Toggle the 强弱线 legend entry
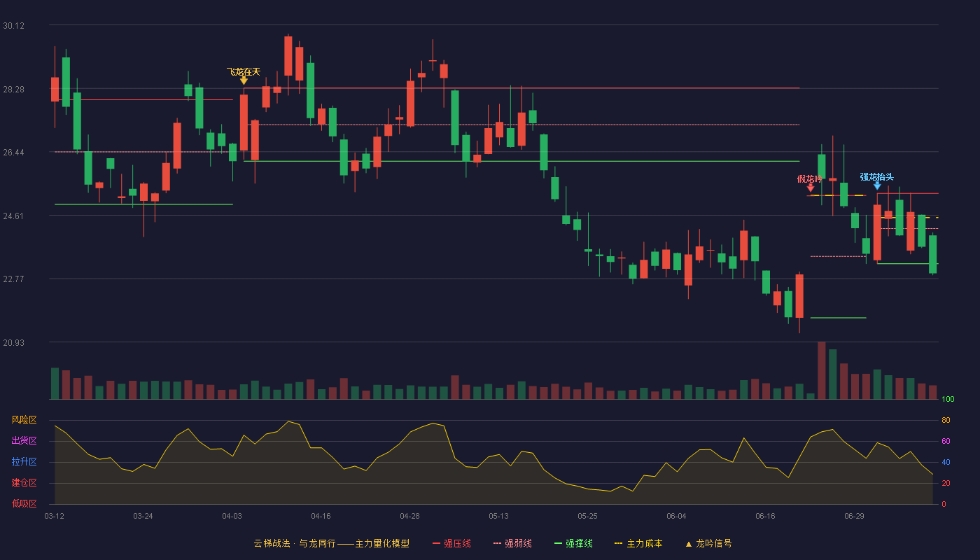980x560 pixels. (x=512, y=543)
